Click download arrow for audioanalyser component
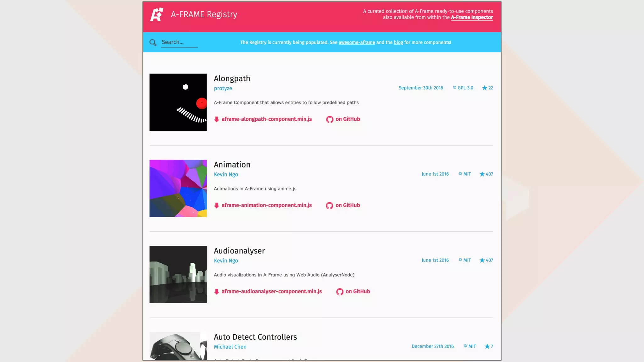Image resolution: width=644 pixels, height=362 pixels. click(x=216, y=292)
